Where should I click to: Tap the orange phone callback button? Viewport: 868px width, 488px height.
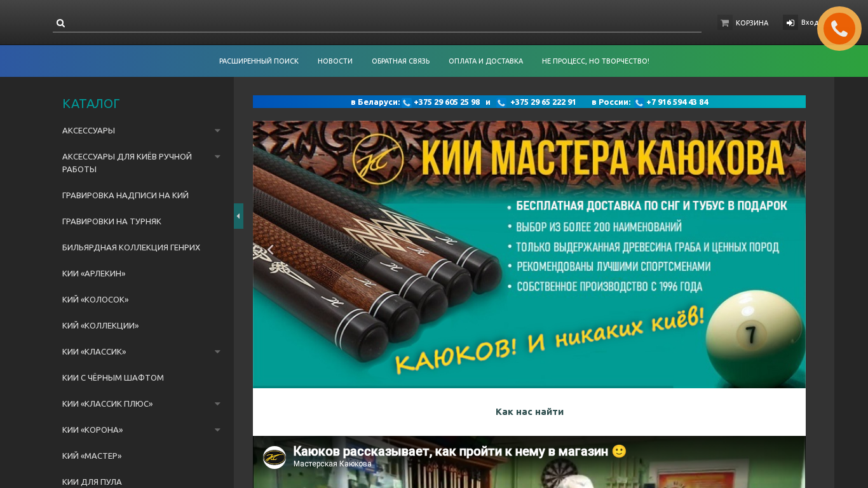[x=839, y=29]
